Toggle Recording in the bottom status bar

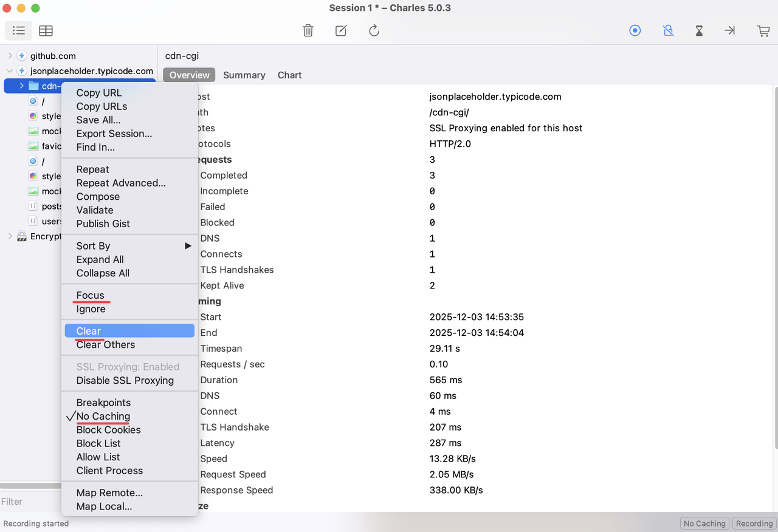(x=754, y=523)
